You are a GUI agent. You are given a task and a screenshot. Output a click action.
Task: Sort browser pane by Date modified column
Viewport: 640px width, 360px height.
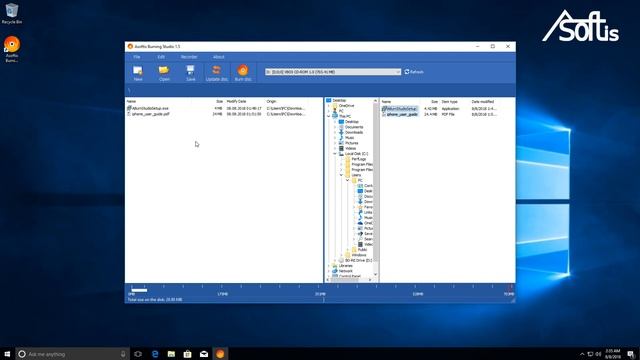click(x=483, y=102)
